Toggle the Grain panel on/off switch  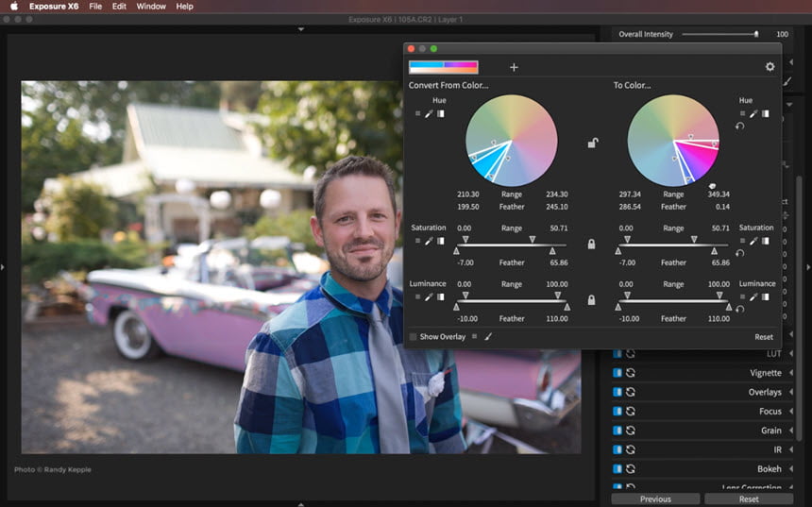pyautogui.click(x=617, y=431)
